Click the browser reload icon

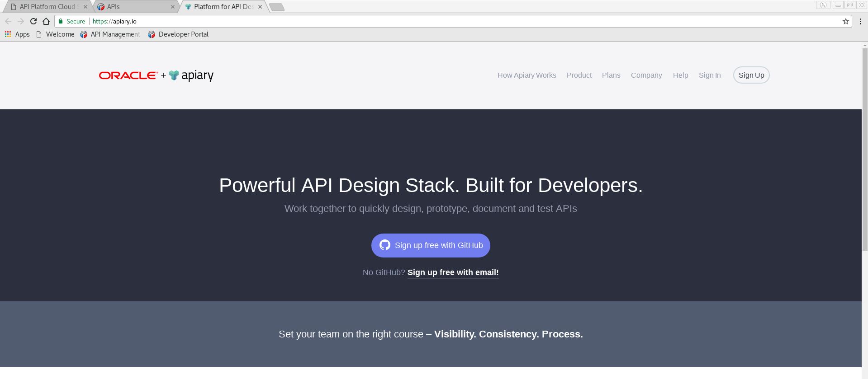coord(33,21)
